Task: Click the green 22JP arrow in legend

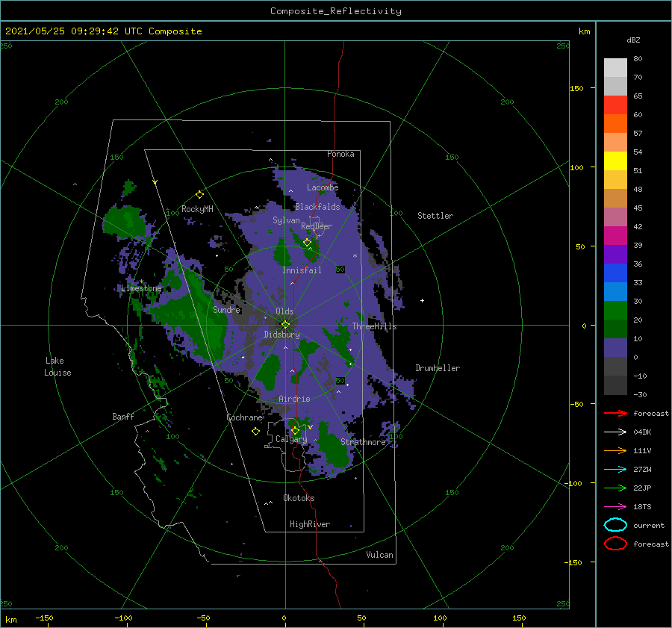Action: (615, 488)
